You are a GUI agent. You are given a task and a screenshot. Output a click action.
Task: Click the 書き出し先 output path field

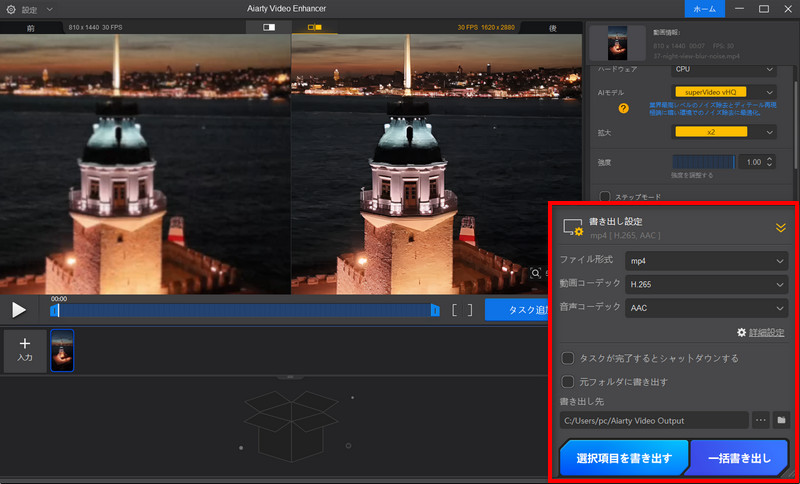click(654, 421)
